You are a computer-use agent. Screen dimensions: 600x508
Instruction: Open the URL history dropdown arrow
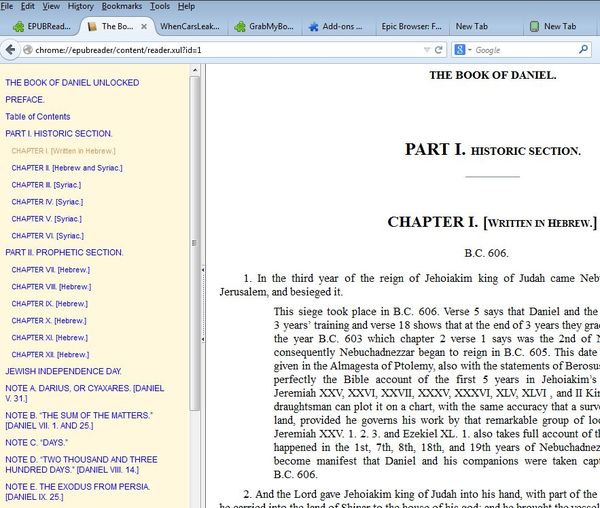click(426, 49)
